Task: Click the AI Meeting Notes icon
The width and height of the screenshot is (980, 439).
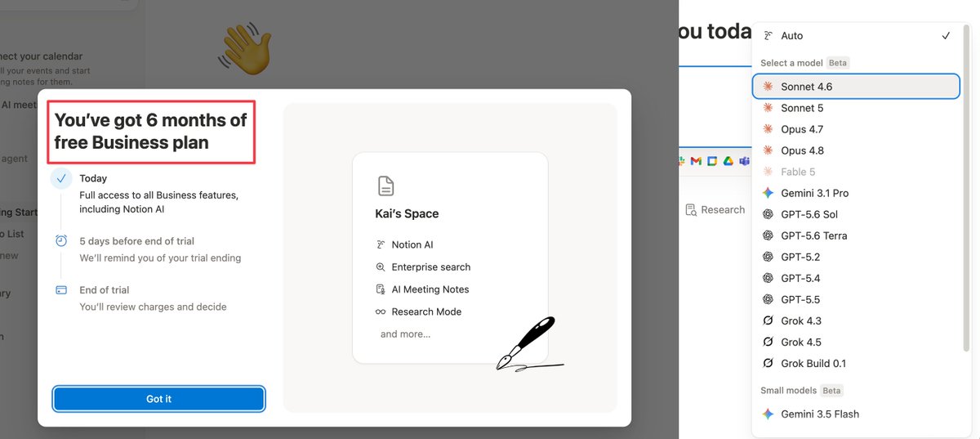Action: [381, 289]
